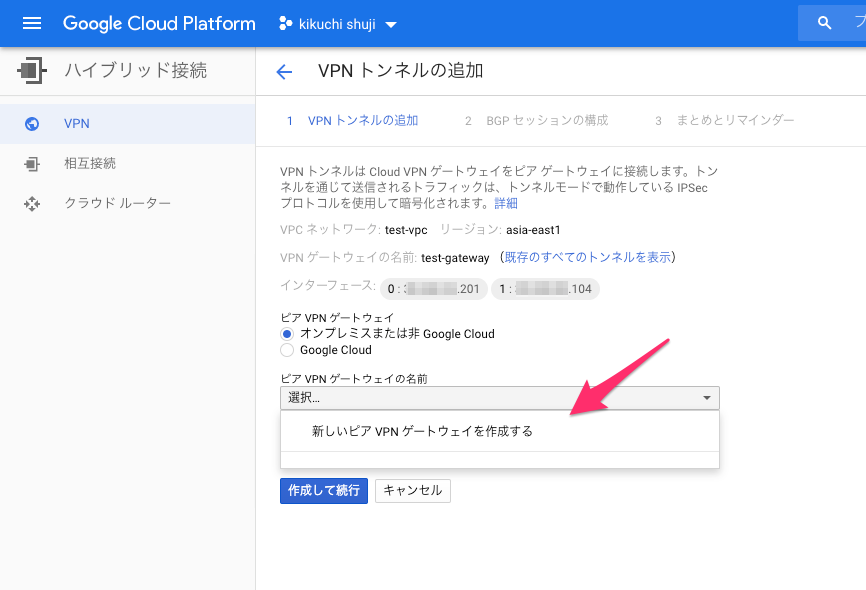This screenshot has height=590, width=866.
Task: Click the kikuchi shuji account avatar icon
Action: click(x=286, y=23)
